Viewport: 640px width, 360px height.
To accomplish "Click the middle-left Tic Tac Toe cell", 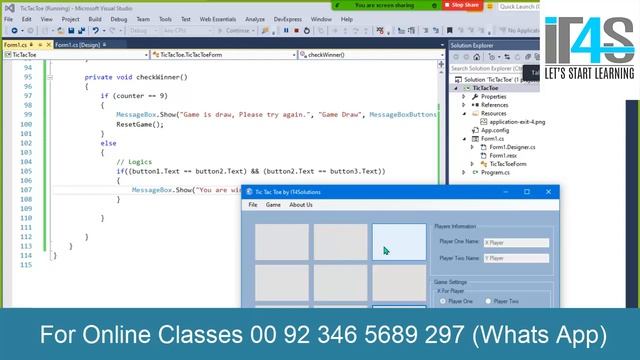I will (282, 282).
